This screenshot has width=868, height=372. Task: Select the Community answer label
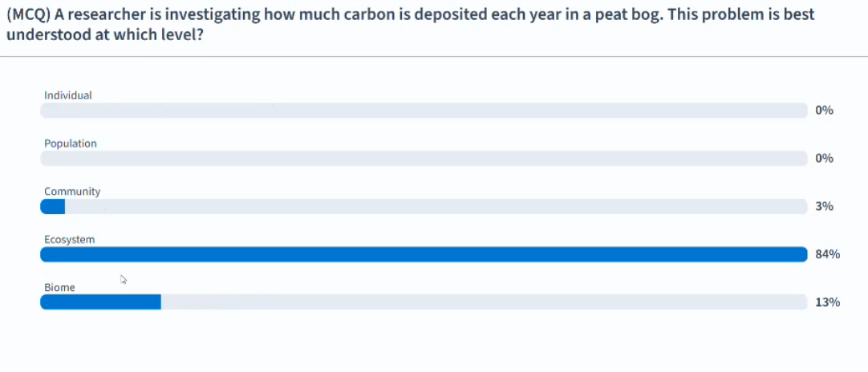72,192
